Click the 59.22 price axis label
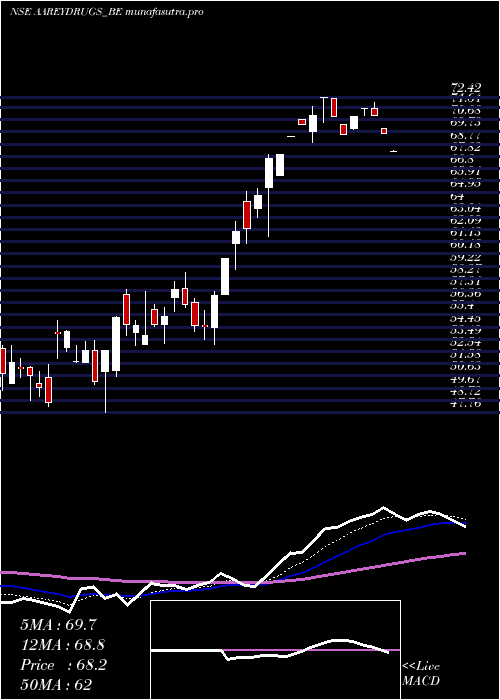This screenshot has width=500, height=700. (x=466, y=258)
